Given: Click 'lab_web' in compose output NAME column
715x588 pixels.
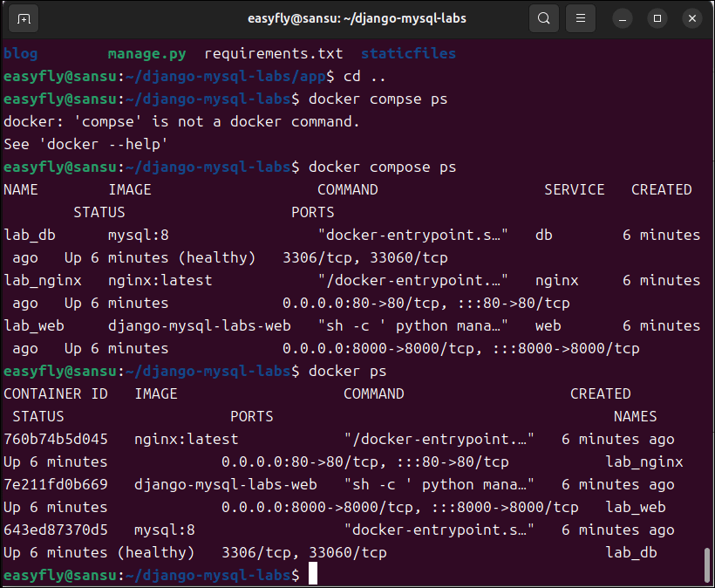Looking at the screenshot, I should (34, 326).
